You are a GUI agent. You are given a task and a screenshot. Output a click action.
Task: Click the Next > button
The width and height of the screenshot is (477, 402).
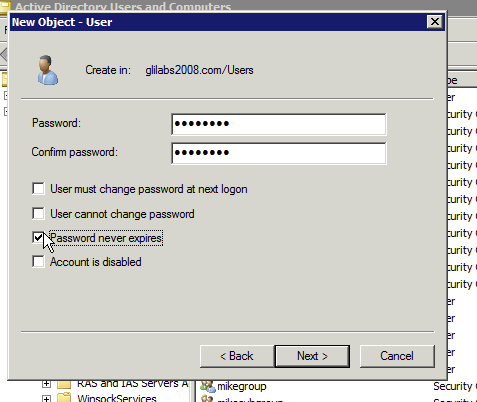pyautogui.click(x=312, y=356)
